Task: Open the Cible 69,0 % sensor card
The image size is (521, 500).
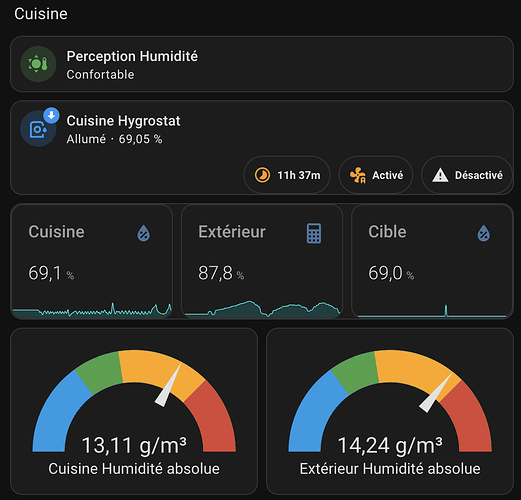Action: (x=432, y=261)
